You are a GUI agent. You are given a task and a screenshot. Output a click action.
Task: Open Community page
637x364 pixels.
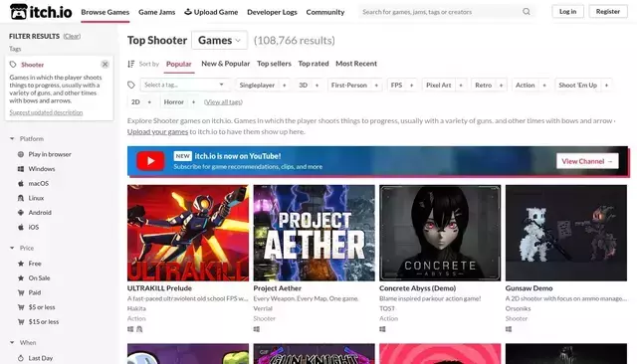click(325, 12)
